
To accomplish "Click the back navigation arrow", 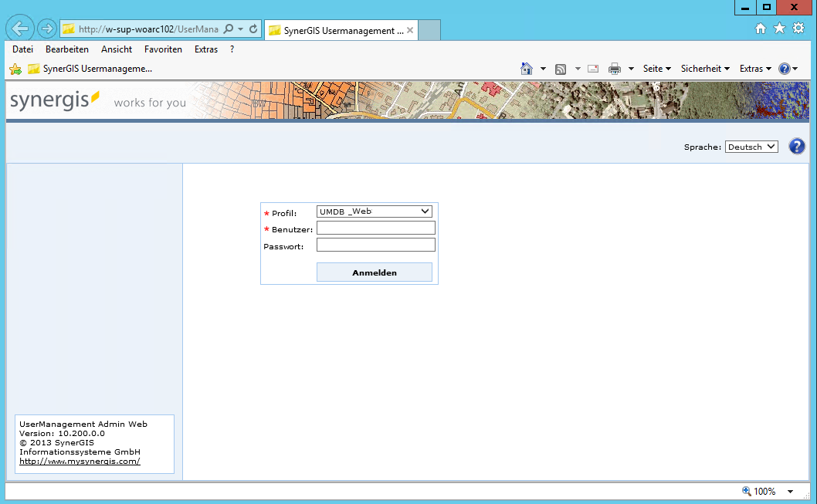I will coord(19,28).
